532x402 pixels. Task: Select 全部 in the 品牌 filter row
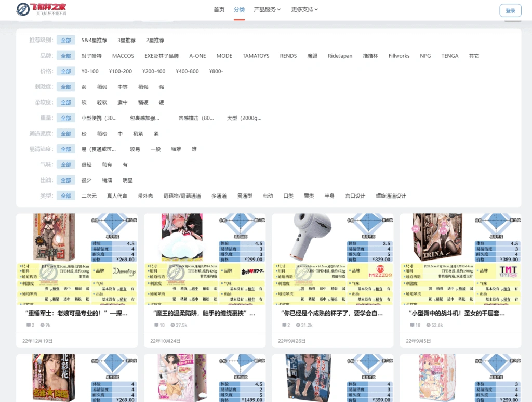[66, 56]
